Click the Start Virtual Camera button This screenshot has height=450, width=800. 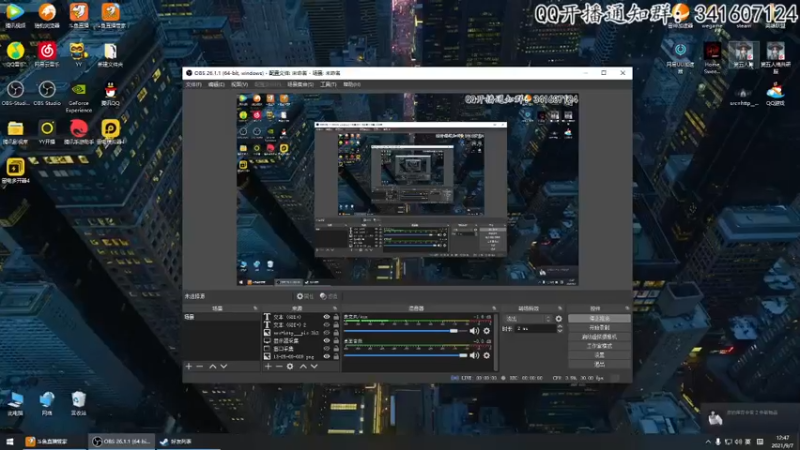(x=599, y=337)
